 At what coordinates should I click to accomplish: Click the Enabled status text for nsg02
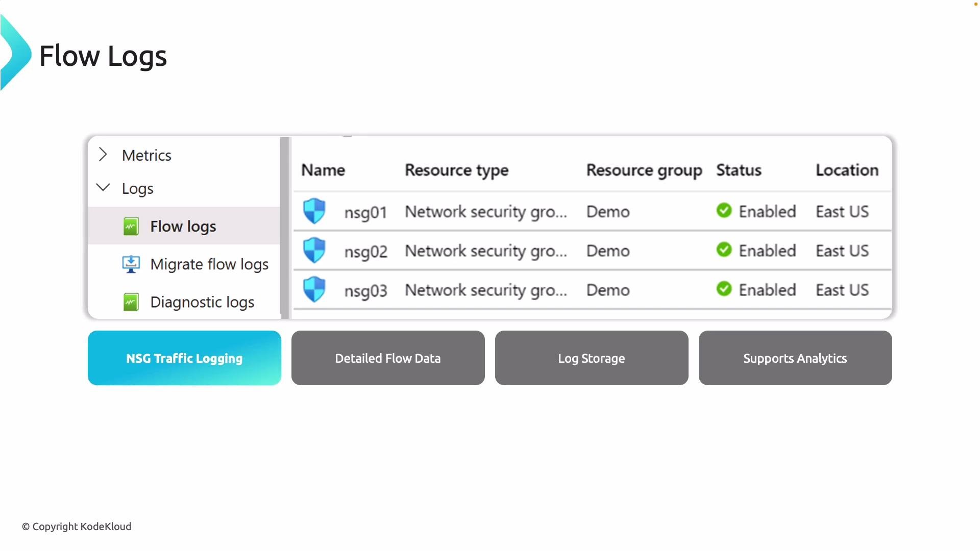coord(767,251)
